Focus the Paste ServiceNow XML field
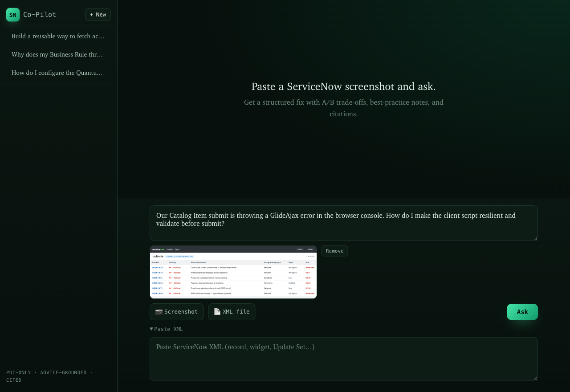The height and width of the screenshot is (392, 570). [344, 359]
